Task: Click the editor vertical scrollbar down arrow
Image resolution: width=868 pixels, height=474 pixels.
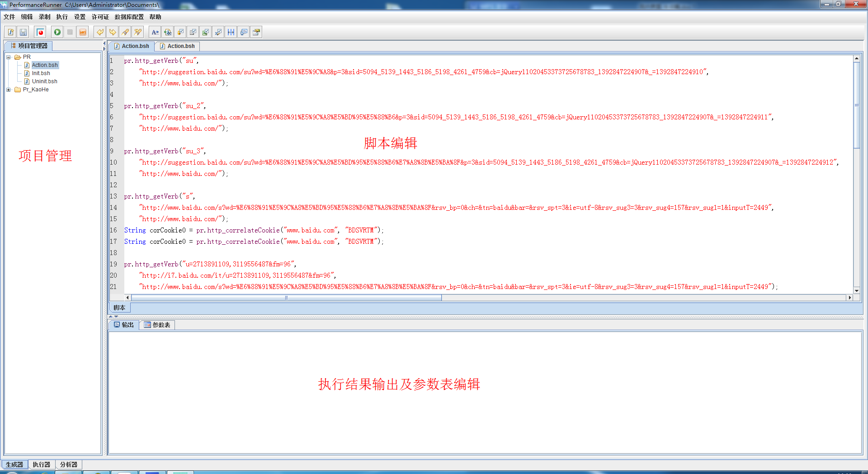Action: (856, 291)
